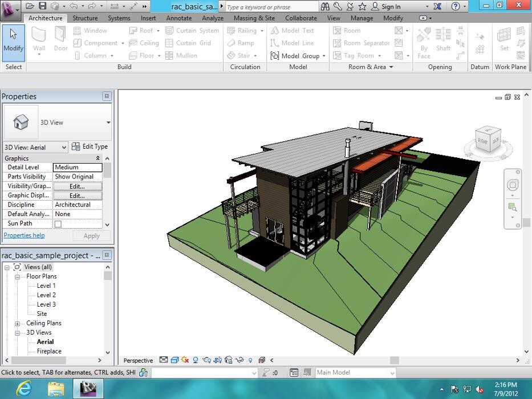
Task: Open the Main Model dropdown in the status bar
Action: click(x=392, y=373)
